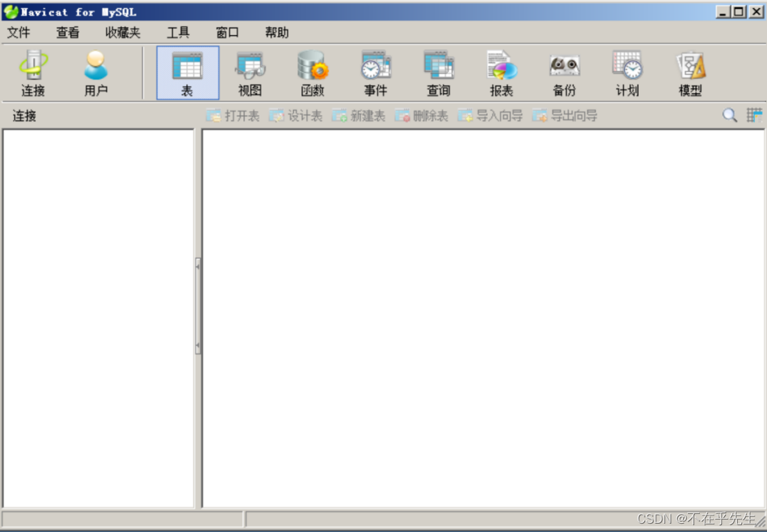Click the Navicat leaf icon in title bar
767x532 pixels.
pos(11,12)
